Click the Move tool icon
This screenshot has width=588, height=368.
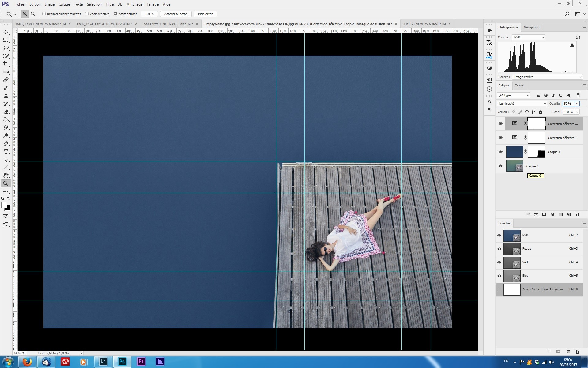coord(6,32)
